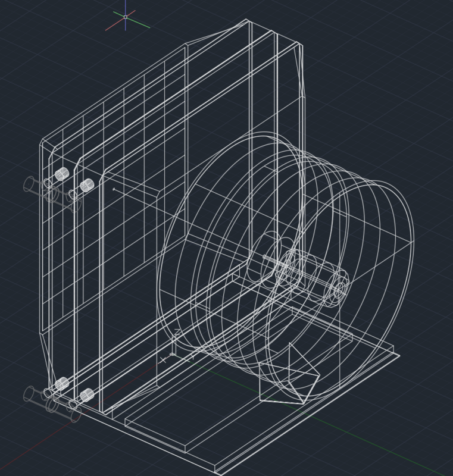The width and height of the screenshot is (453, 476).
Task: Pick the lower-left threaded bolt nearest the frame edge
Action: pos(62,384)
